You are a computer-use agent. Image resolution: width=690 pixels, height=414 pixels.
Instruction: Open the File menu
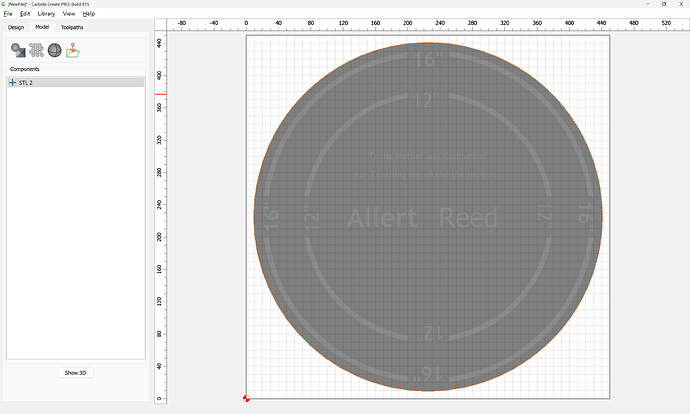click(x=8, y=14)
